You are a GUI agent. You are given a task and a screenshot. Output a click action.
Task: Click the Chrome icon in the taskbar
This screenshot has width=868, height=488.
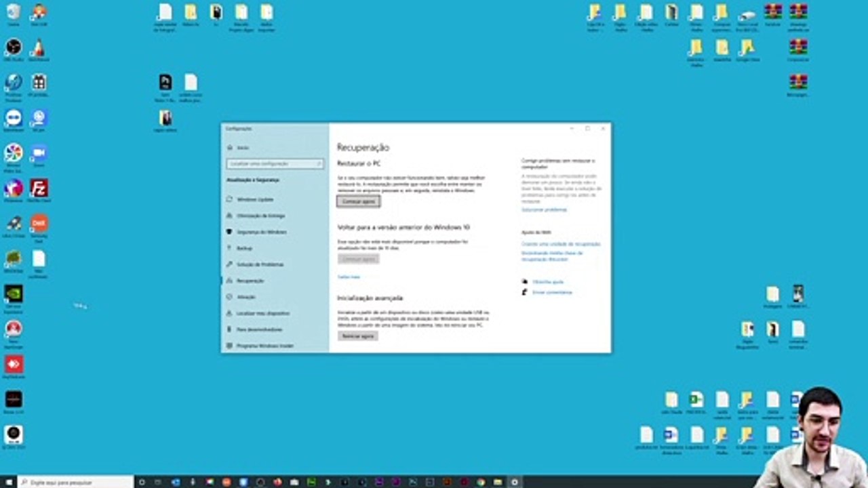(x=481, y=482)
